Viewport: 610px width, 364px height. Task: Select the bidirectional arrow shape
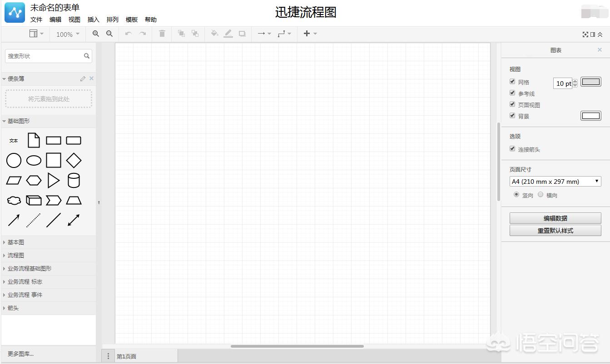click(74, 220)
